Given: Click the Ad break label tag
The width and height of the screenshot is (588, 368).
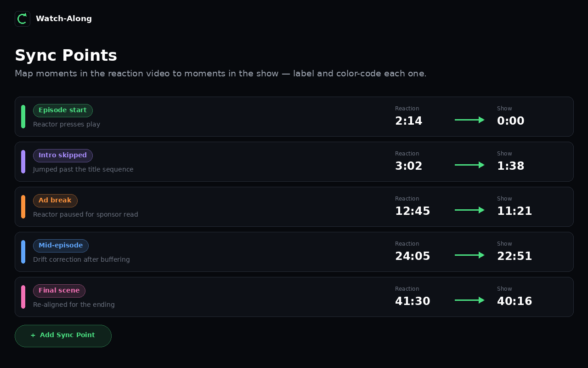Looking at the screenshot, I should [55, 201].
